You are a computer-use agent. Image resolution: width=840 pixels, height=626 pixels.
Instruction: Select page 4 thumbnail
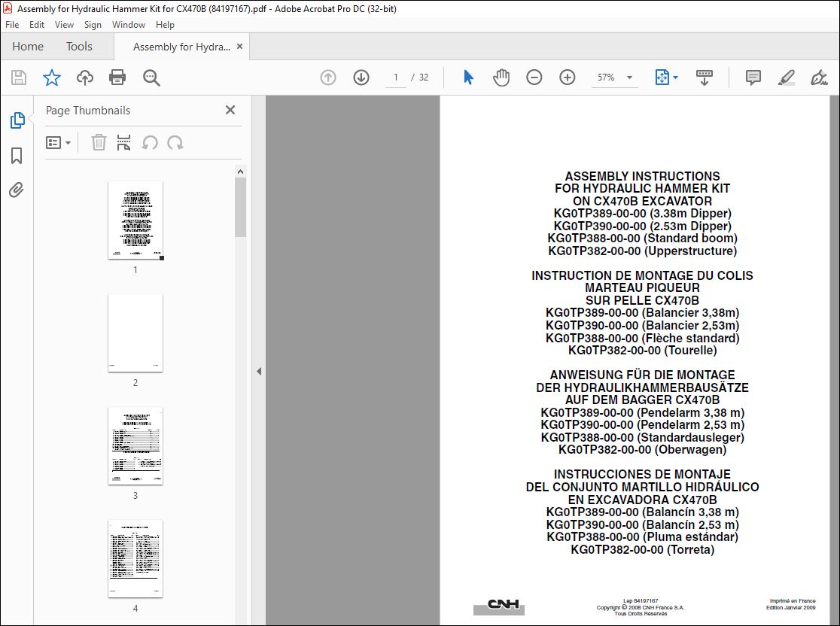click(135, 558)
